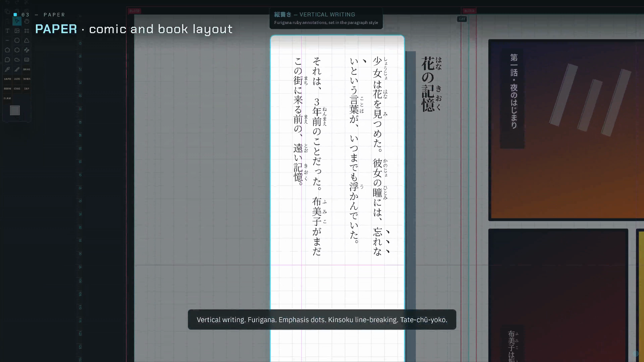The width and height of the screenshot is (644, 362).
Task: Insert the SLAM sound effect
Action: tap(7, 99)
